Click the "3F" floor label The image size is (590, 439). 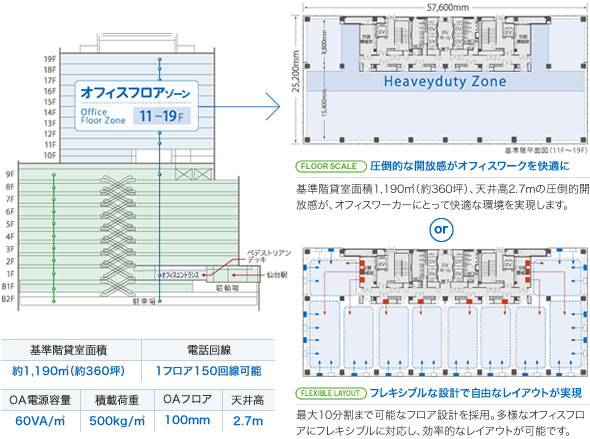click(10, 249)
